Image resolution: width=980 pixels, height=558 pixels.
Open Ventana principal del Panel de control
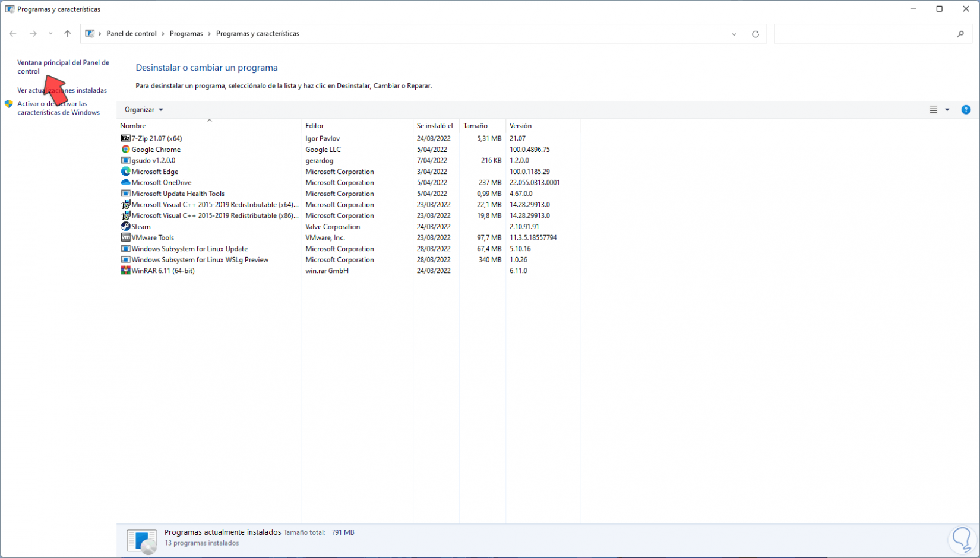(x=63, y=67)
